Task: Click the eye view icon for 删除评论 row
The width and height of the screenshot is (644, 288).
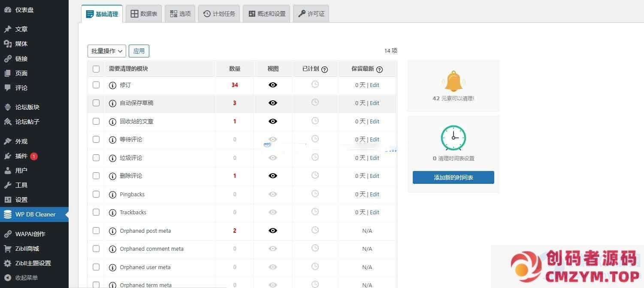Action: point(273,176)
